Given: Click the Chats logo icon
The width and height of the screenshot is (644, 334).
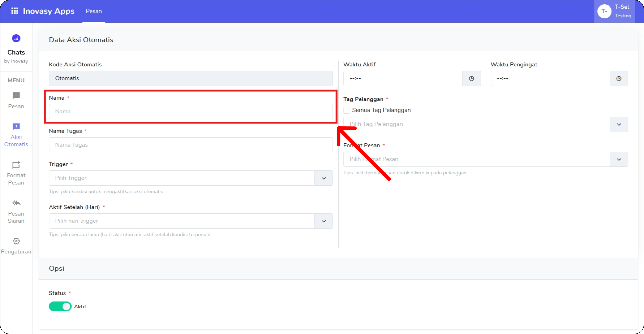Looking at the screenshot, I should tap(16, 38).
